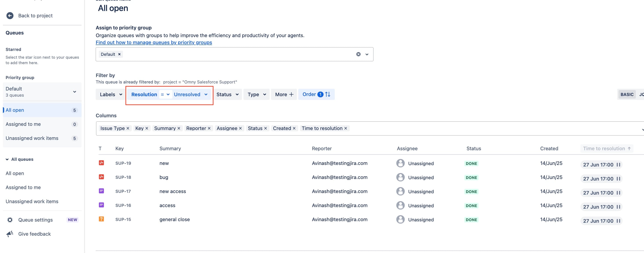Click the Unassigned avatar for SUP-18

tap(400, 177)
